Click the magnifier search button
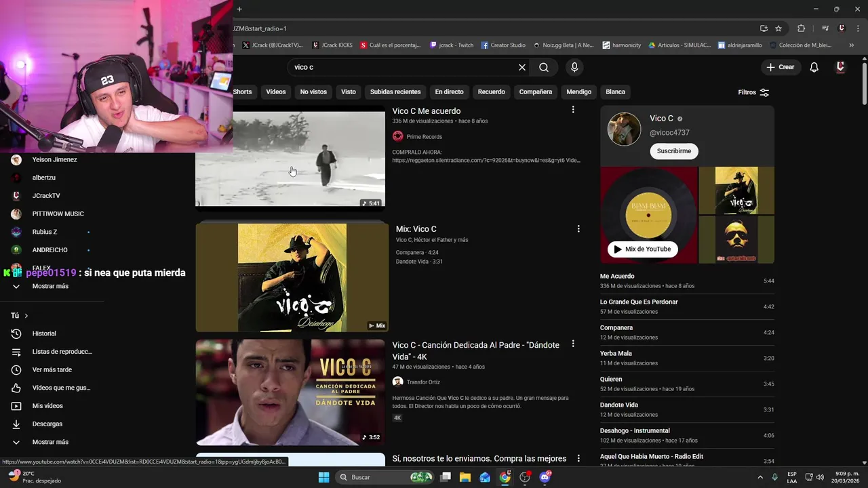Image resolution: width=868 pixels, height=488 pixels. point(544,67)
